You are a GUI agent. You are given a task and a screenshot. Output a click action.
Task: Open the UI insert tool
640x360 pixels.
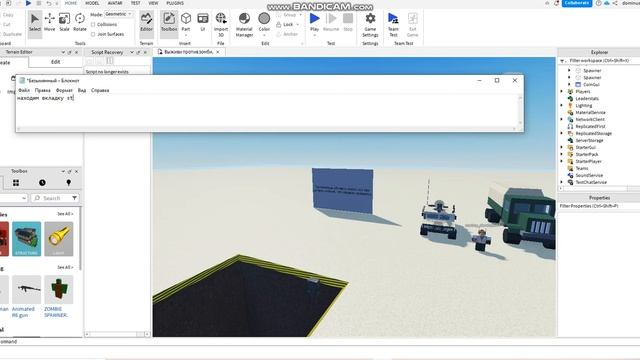[202, 22]
